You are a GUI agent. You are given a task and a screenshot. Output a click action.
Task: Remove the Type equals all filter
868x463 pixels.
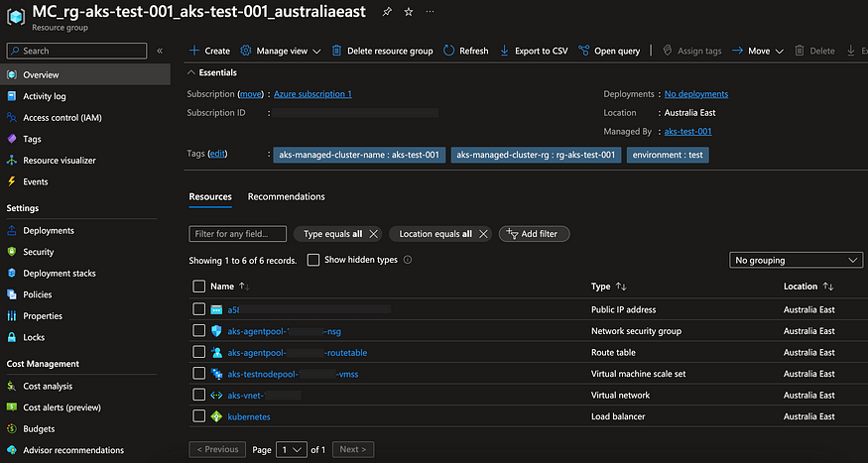click(x=374, y=234)
